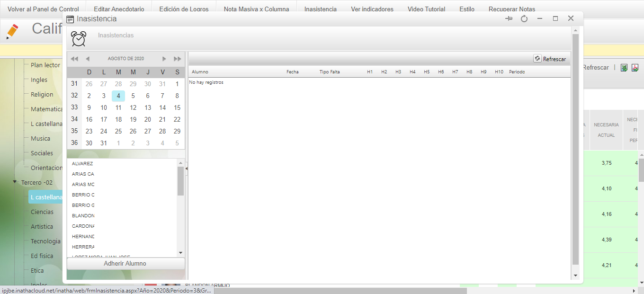The width and height of the screenshot is (644, 294).
Task: Pin the Inasistencia dialog window
Action: point(509,18)
